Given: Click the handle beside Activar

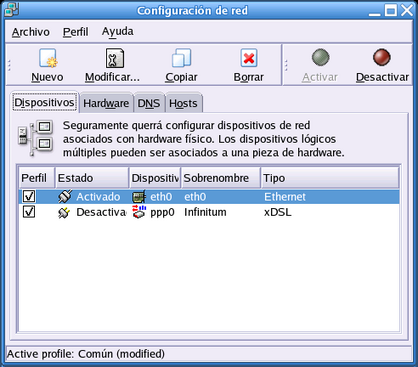Looking at the screenshot, I should pos(286,65).
